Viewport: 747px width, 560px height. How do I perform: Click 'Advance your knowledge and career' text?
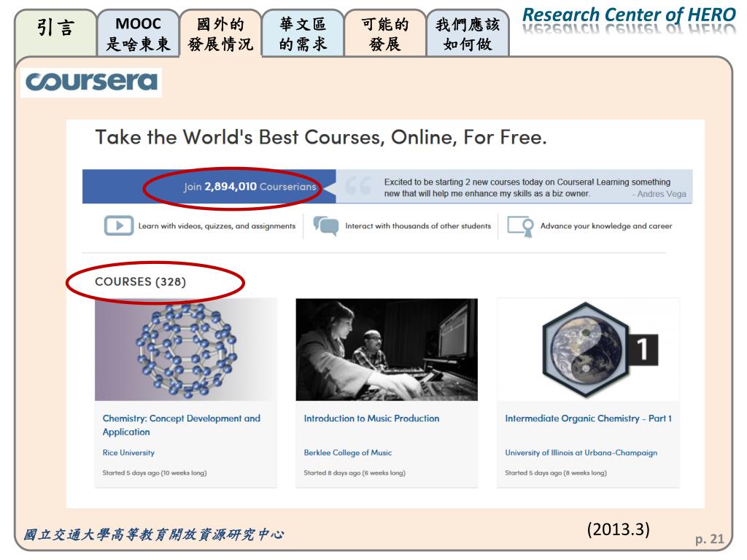(x=606, y=226)
